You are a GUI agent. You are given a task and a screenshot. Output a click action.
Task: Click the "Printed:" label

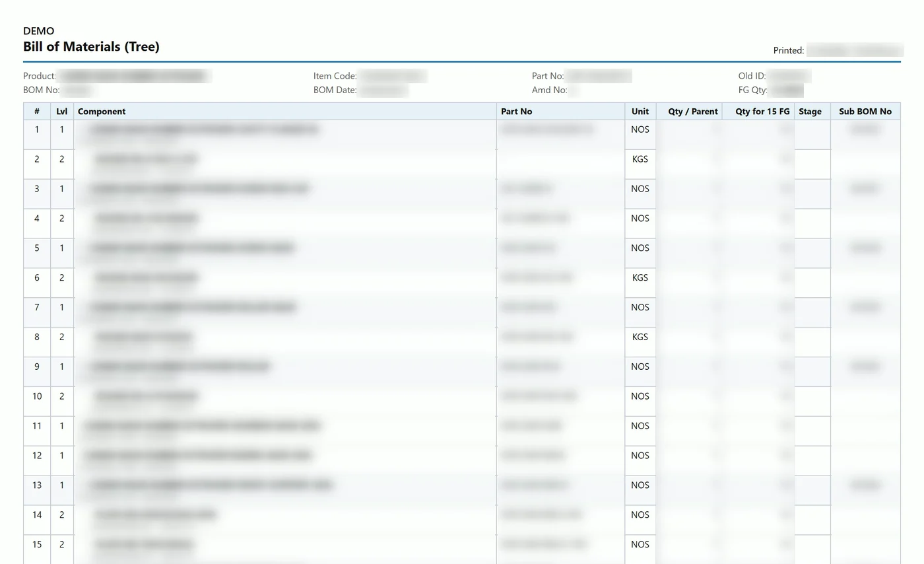coord(789,50)
